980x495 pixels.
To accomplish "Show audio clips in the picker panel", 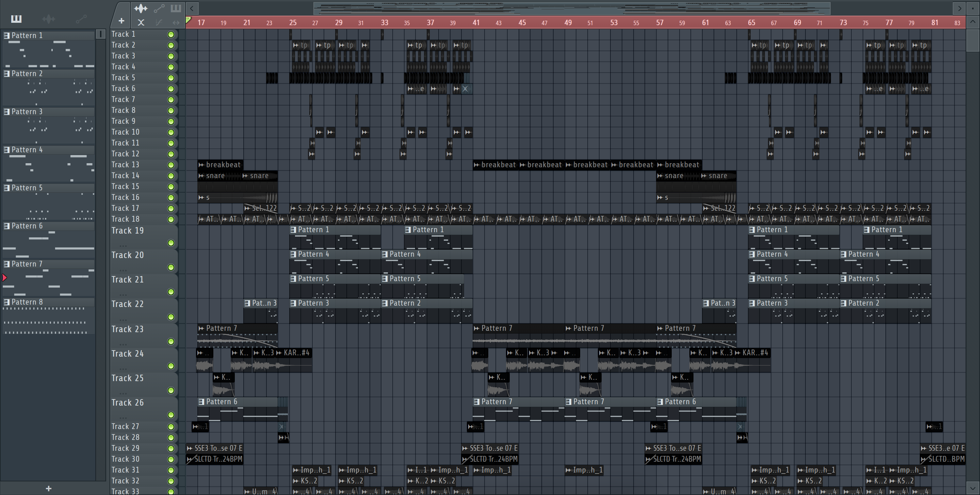I will click(49, 19).
